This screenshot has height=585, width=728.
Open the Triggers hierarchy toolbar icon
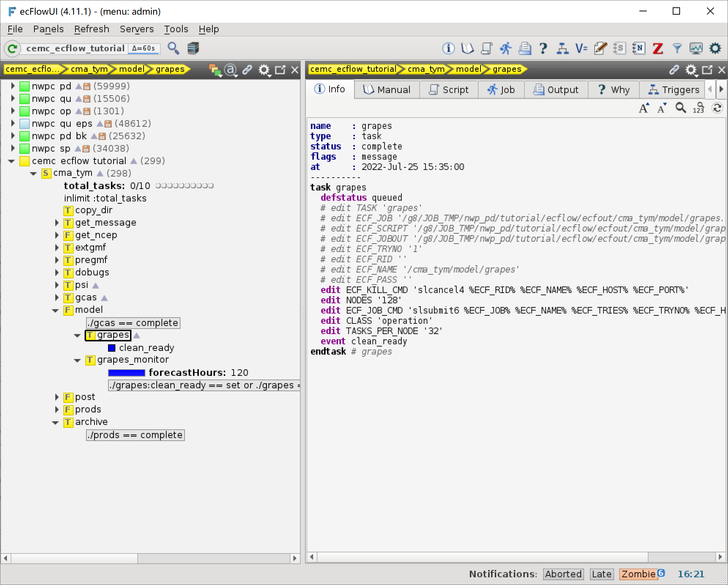[x=562, y=48]
